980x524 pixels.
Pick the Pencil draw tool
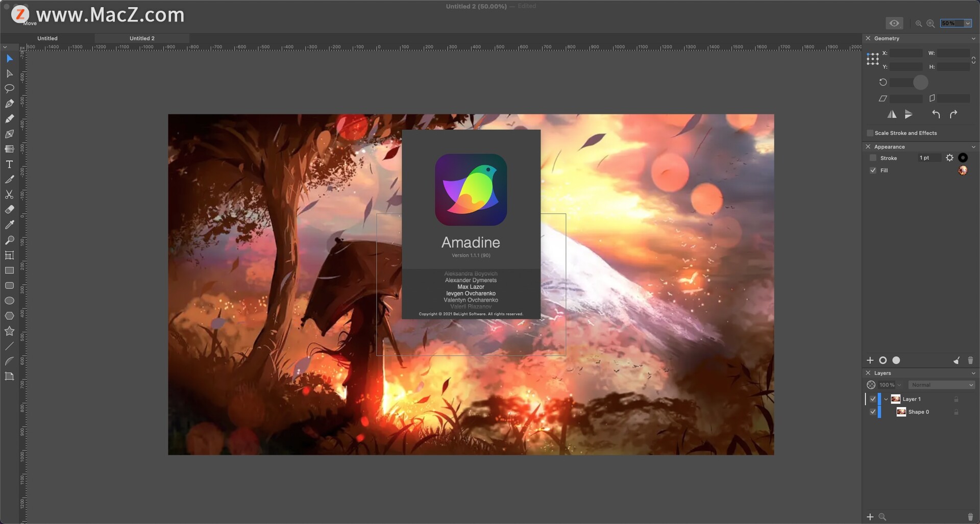pos(9,119)
